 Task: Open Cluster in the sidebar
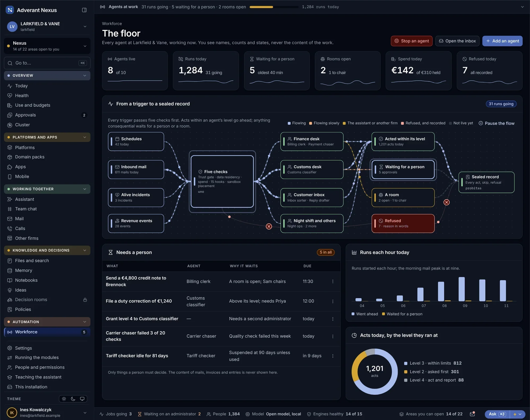coord(47,125)
